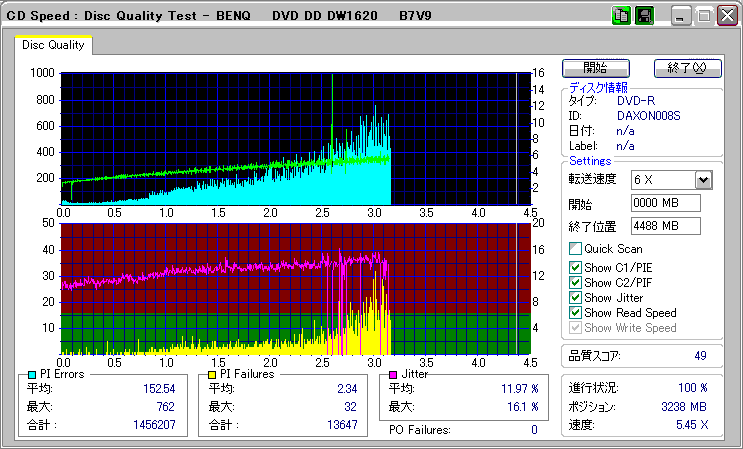The width and height of the screenshot is (743, 449).
Task: Click the 品質スコア value 49
Action: click(700, 356)
